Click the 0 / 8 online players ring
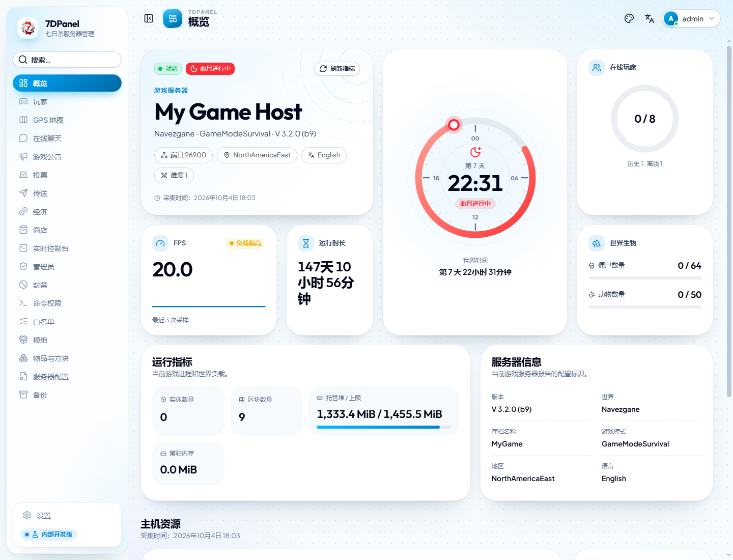The width and height of the screenshot is (733, 560). pyautogui.click(x=645, y=119)
